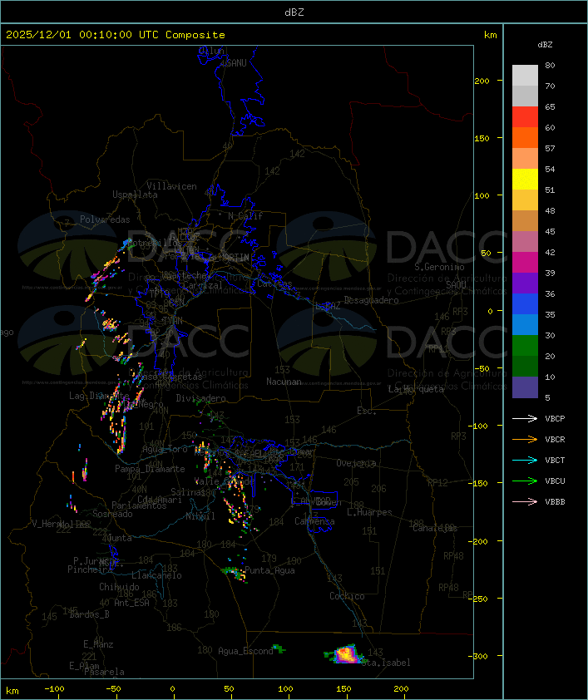Viewport: 588px width, 700px height.
Task: Click the VBBB legend label
Action: 555,502
